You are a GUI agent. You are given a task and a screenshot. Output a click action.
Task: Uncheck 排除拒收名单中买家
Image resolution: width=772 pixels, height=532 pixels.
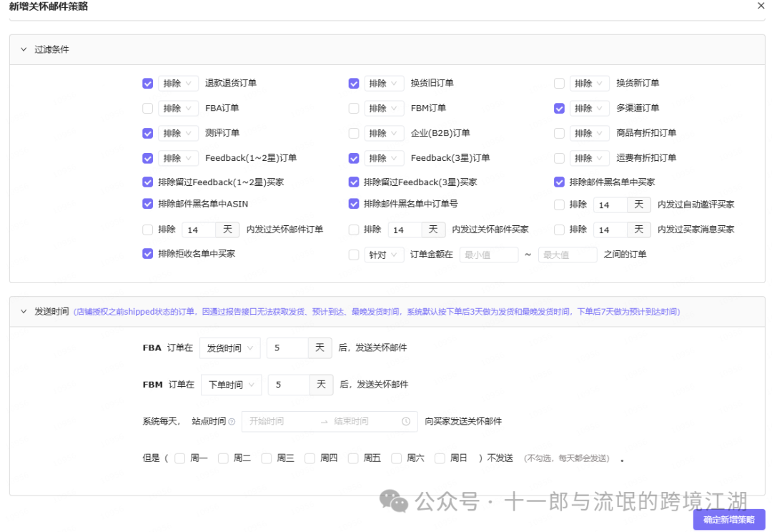click(x=148, y=254)
